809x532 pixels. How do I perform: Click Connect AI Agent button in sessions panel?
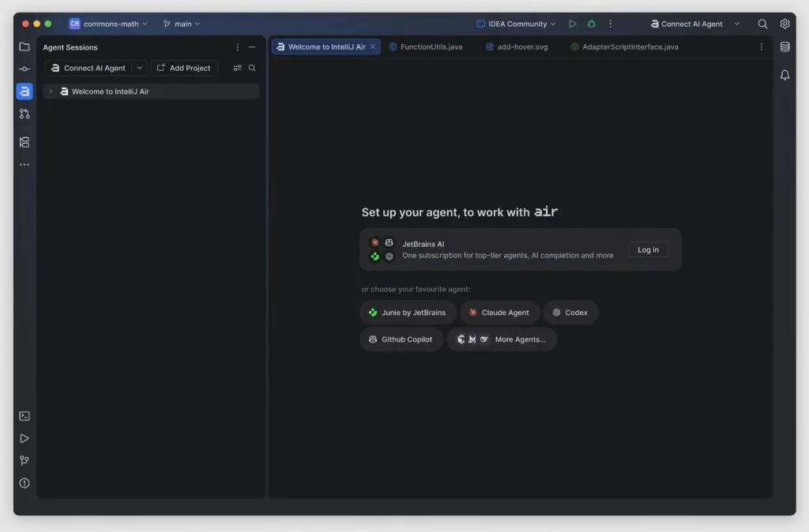pos(89,68)
